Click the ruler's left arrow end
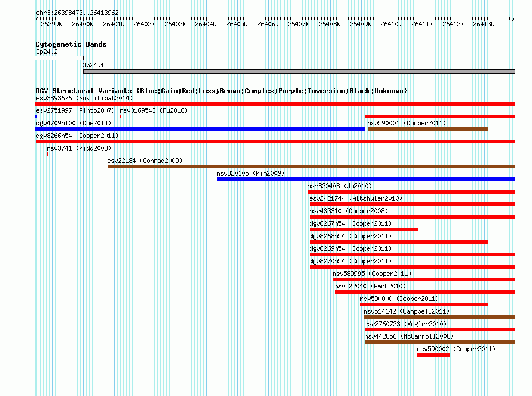Screen dimensions: 532x396 click(37, 19)
